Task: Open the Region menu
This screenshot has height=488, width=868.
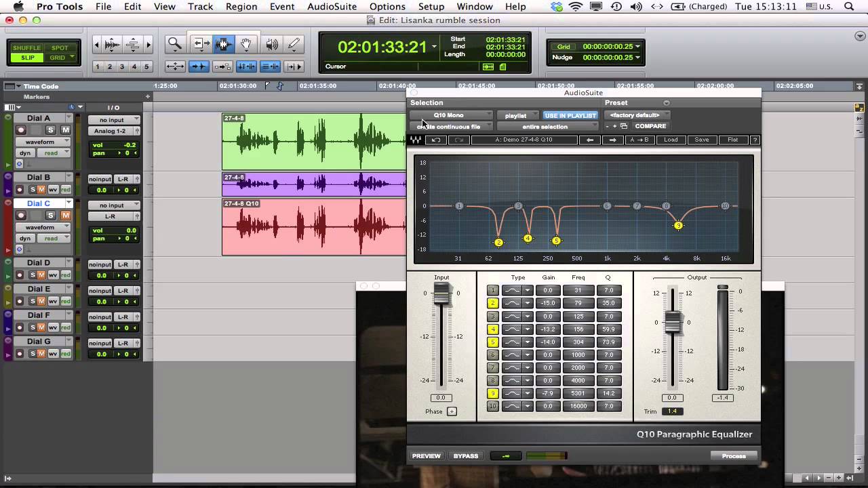Action: click(241, 7)
